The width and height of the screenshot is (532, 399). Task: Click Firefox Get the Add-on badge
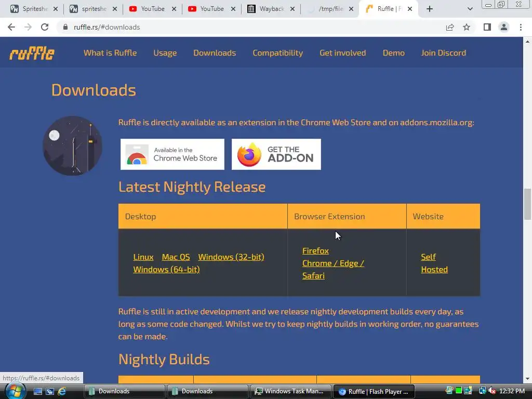276,154
